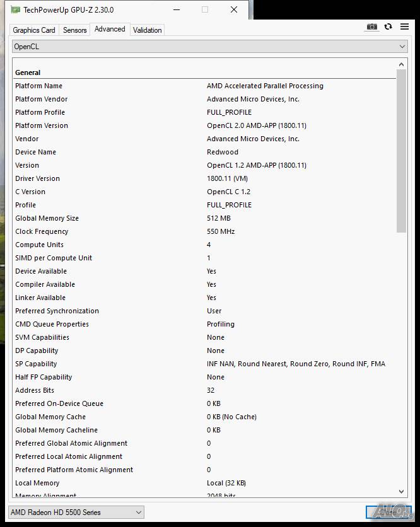Open the hamburger menu icon
Viewport: 420px width, 527px height.
click(404, 26)
